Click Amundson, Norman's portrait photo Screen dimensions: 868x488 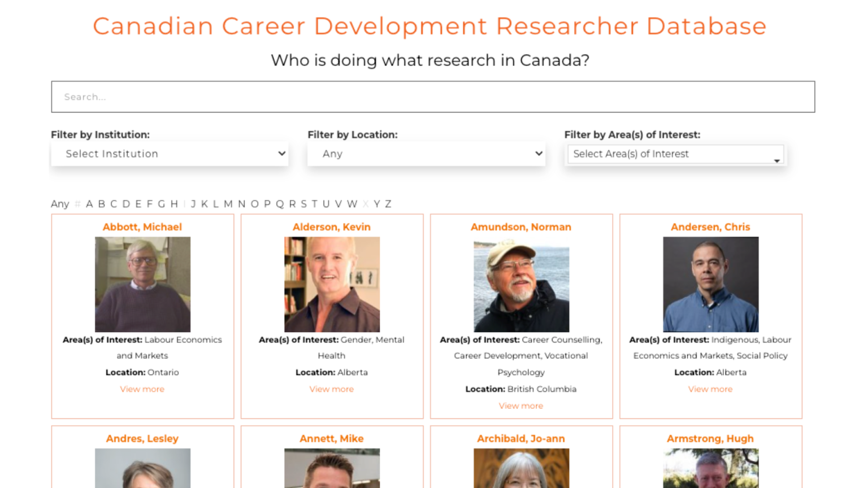click(x=520, y=284)
